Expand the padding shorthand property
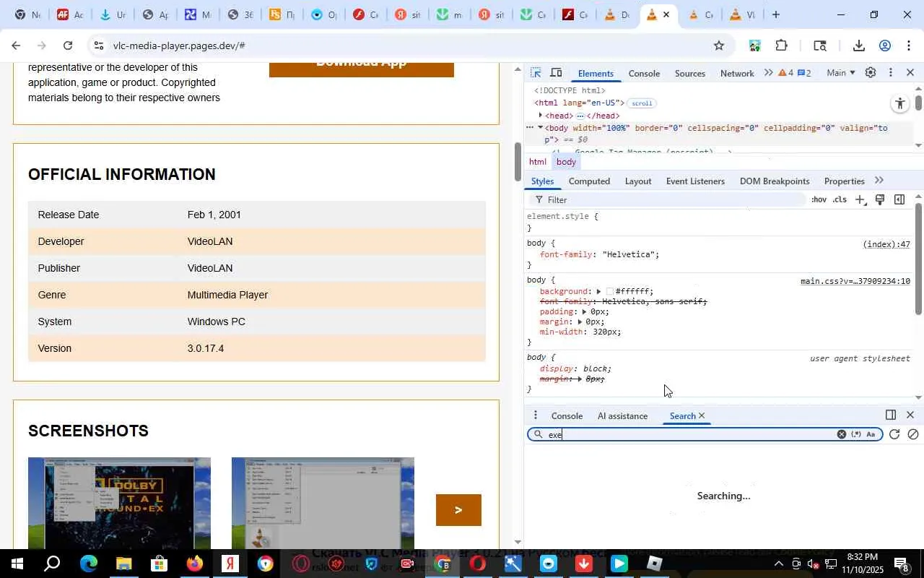924x578 pixels. 584,312
